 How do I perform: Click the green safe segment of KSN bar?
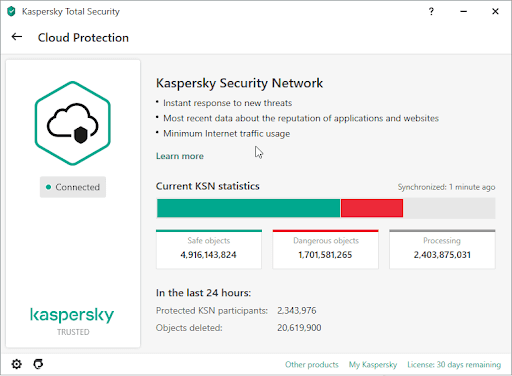click(x=248, y=208)
